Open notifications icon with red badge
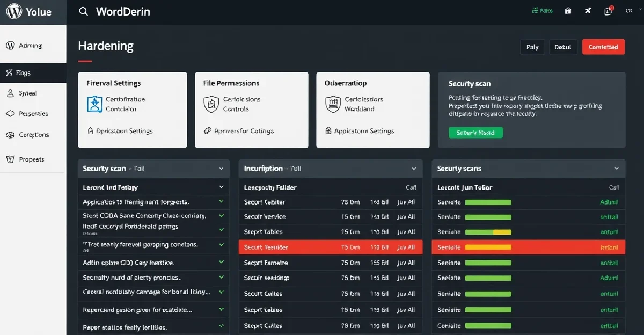This screenshot has width=644, height=335. click(609, 11)
